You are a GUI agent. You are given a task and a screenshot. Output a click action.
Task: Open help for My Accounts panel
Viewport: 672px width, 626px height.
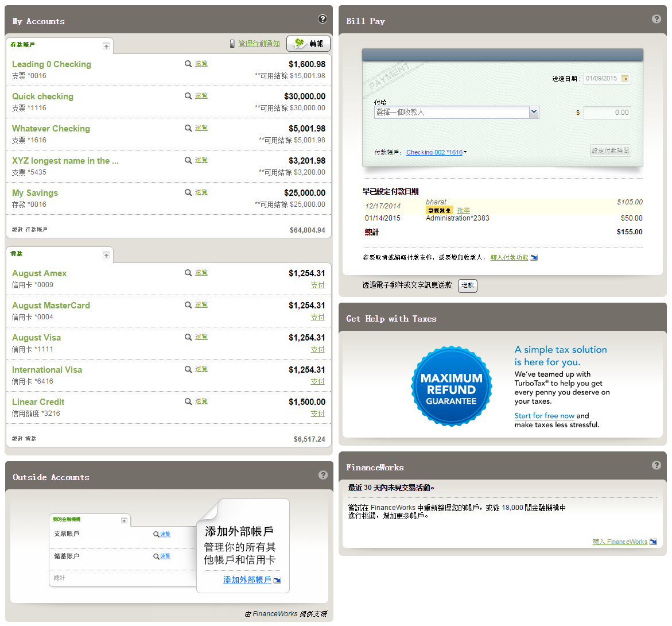(x=323, y=19)
